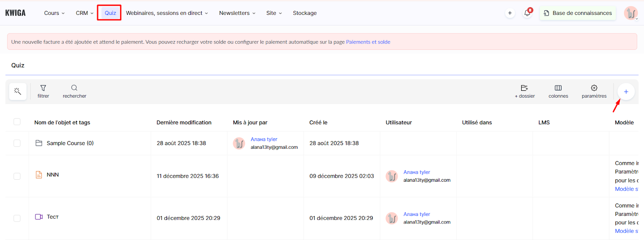Expand the CRM dropdown menu
The image size is (644, 240).
pos(85,13)
